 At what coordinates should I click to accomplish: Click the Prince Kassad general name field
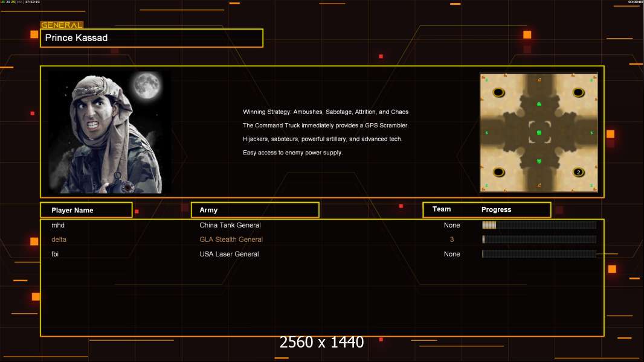[x=152, y=38]
